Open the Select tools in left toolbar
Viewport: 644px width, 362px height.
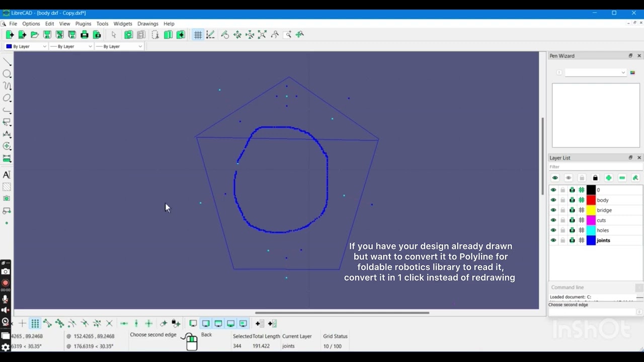7,122
